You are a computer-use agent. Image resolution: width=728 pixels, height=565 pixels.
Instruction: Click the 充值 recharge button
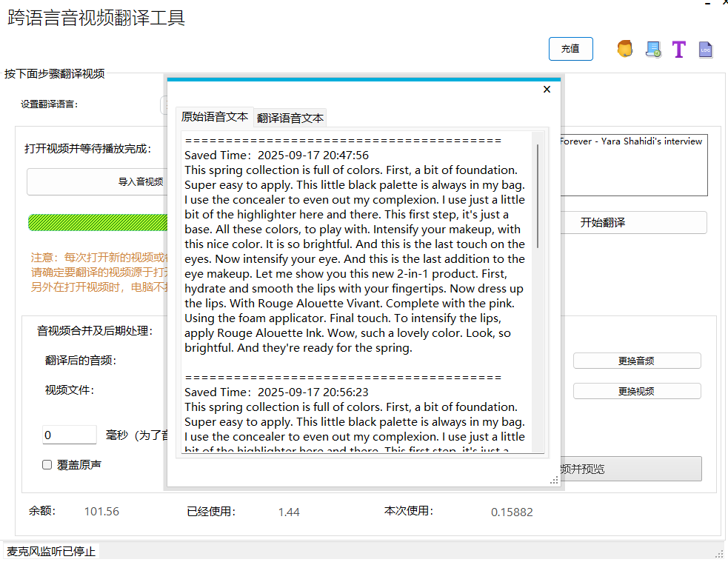pyautogui.click(x=570, y=48)
